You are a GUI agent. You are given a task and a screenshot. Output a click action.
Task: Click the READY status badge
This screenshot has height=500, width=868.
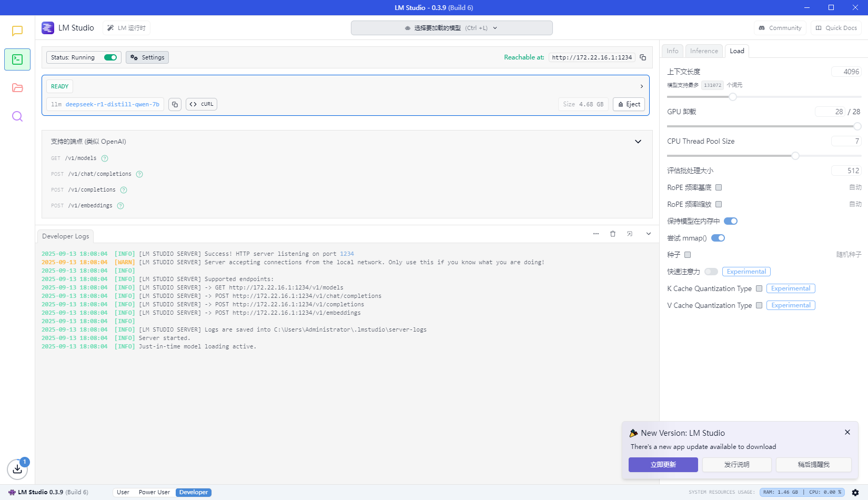pyautogui.click(x=59, y=86)
